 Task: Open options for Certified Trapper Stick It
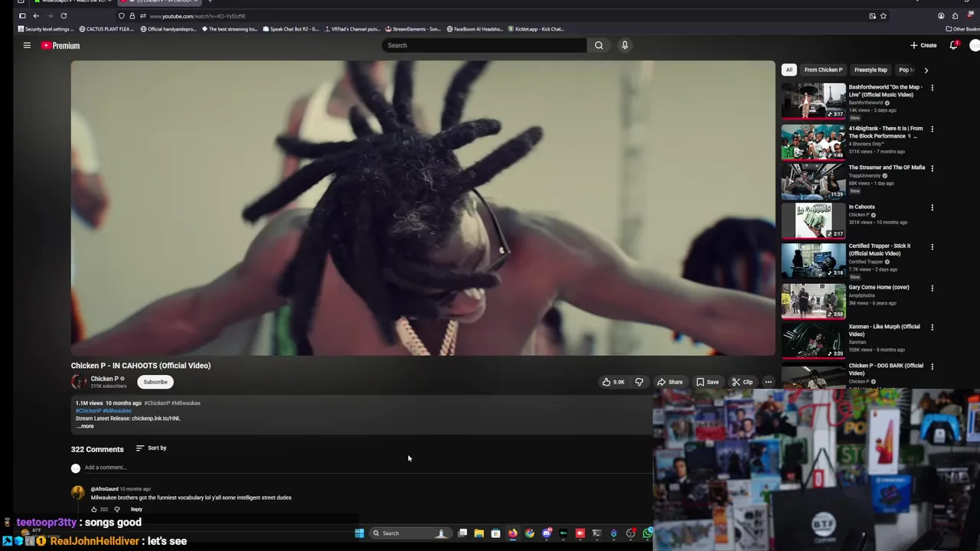coord(932,247)
